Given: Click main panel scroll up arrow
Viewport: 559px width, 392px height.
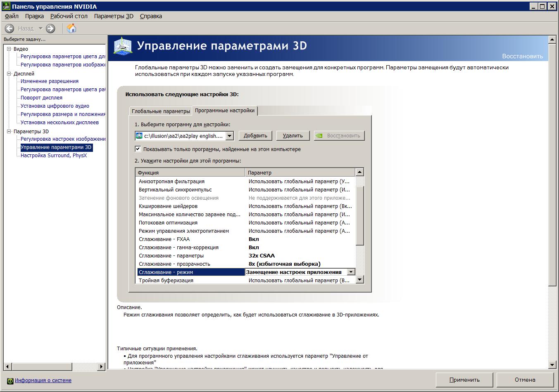Looking at the screenshot, I should tap(552, 40).
